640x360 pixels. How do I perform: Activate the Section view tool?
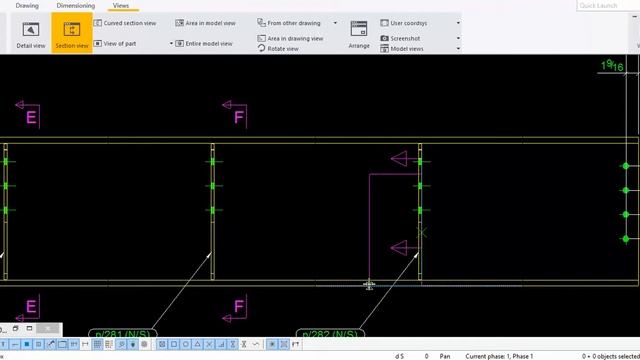pyautogui.click(x=72, y=33)
